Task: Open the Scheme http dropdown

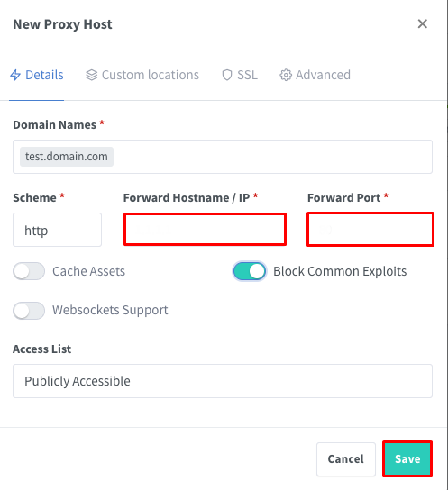Action: click(x=57, y=230)
